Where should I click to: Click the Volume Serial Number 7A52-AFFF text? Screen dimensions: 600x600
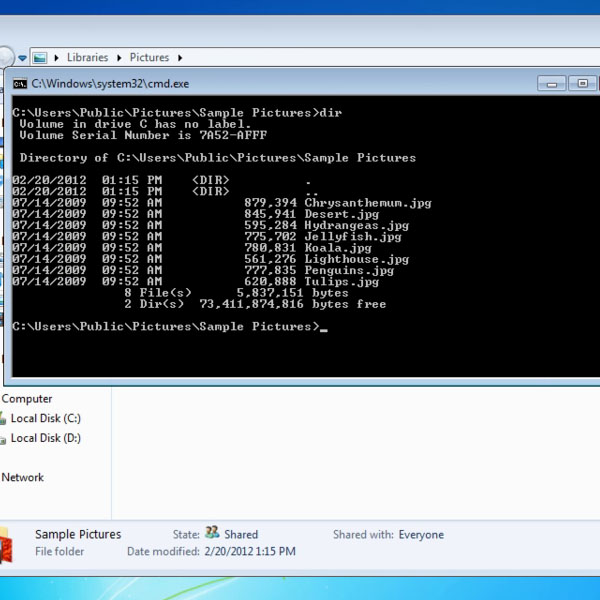coord(143,135)
